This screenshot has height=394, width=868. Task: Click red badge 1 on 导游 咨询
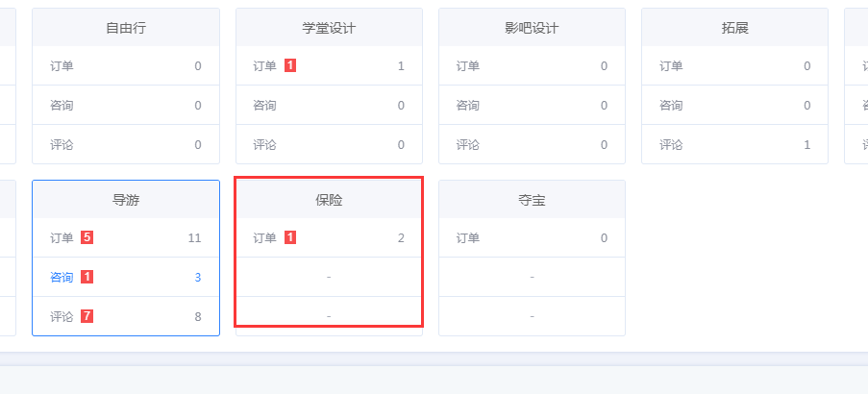click(x=87, y=277)
